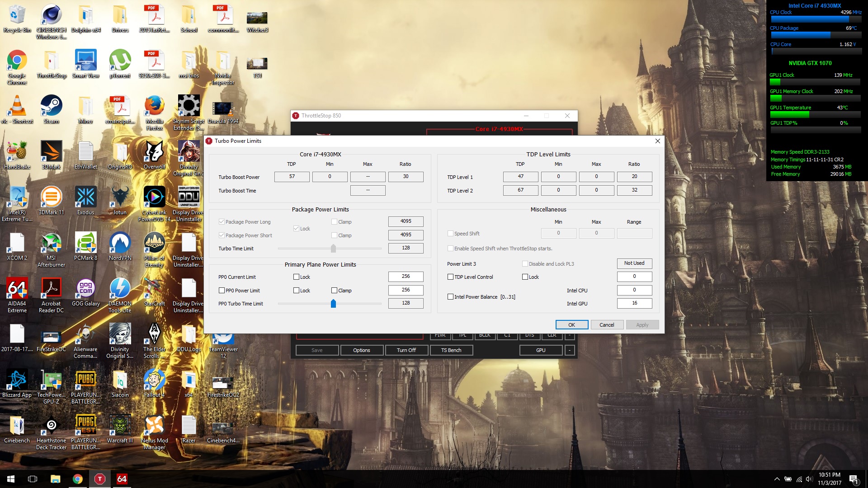The width and height of the screenshot is (868, 488).
Task: Open Mozilla Firefox desktop shortcut
Action: click(154, 113)
